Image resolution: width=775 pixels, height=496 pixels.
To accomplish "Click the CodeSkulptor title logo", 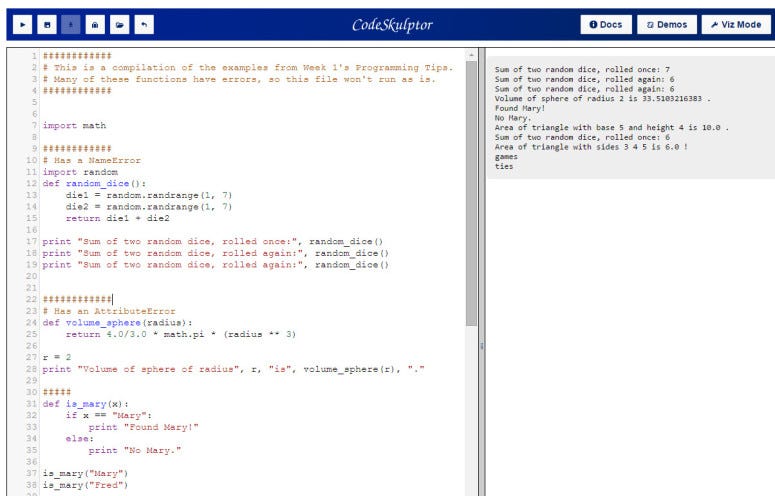I will coord(392,25).
